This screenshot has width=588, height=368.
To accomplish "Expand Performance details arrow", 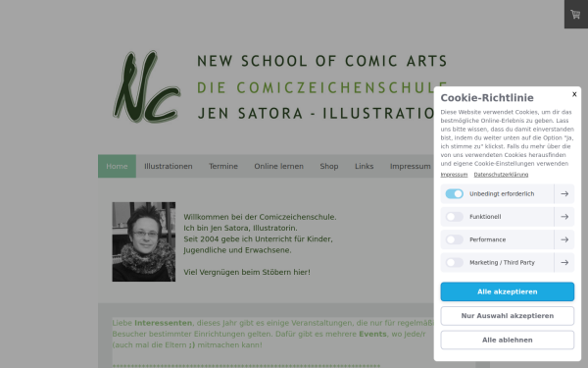I will click(564, 239).
